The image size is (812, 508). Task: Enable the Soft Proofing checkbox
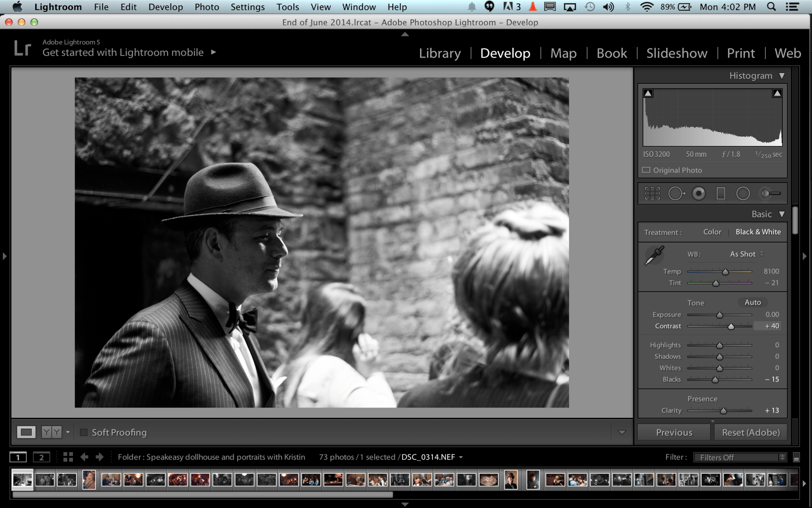click(x=84, y=433)
